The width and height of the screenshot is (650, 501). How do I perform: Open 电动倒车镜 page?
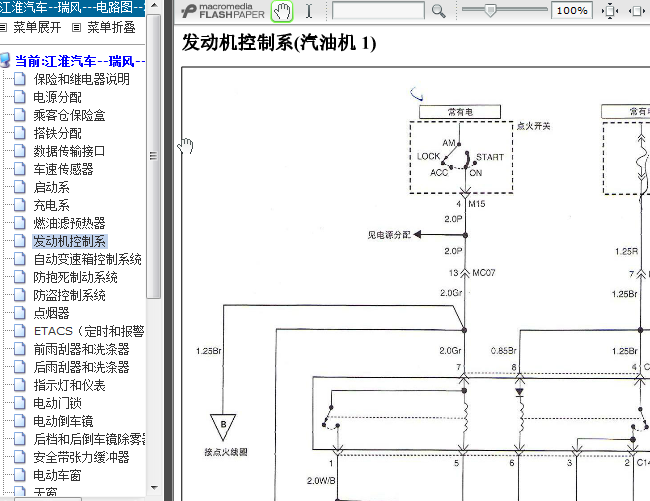(x=63, y=421)
